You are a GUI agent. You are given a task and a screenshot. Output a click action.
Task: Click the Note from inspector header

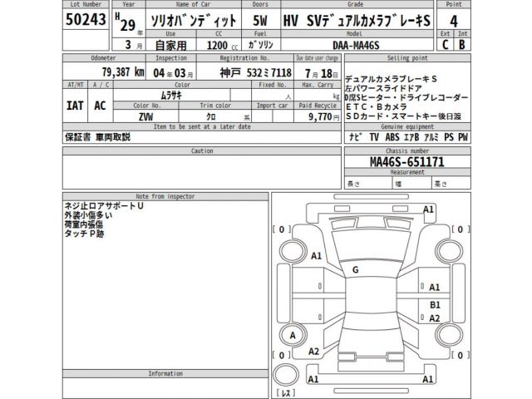pos(165,196)
